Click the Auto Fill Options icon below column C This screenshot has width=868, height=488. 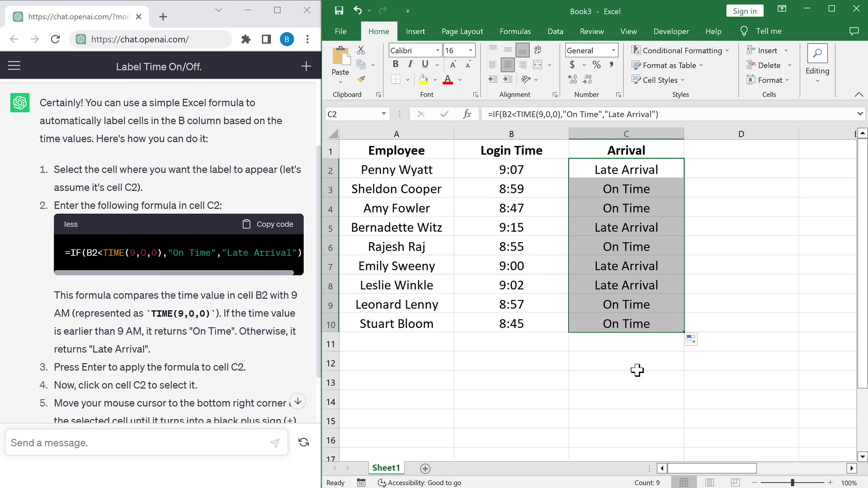[691, 339]
